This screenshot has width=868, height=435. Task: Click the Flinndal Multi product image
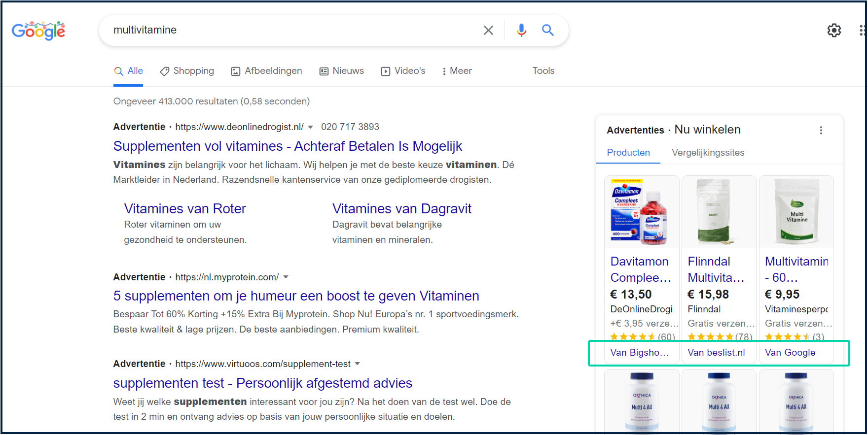point(719,212)
